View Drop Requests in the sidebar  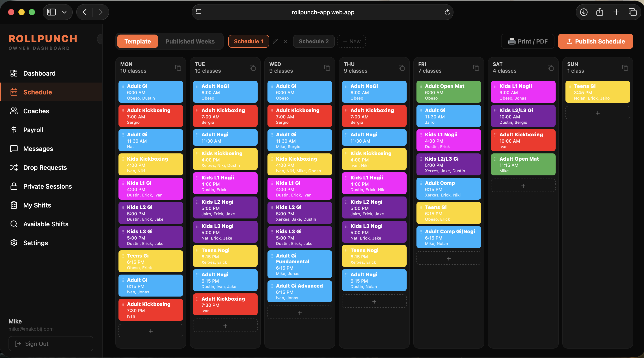point(51,167)
